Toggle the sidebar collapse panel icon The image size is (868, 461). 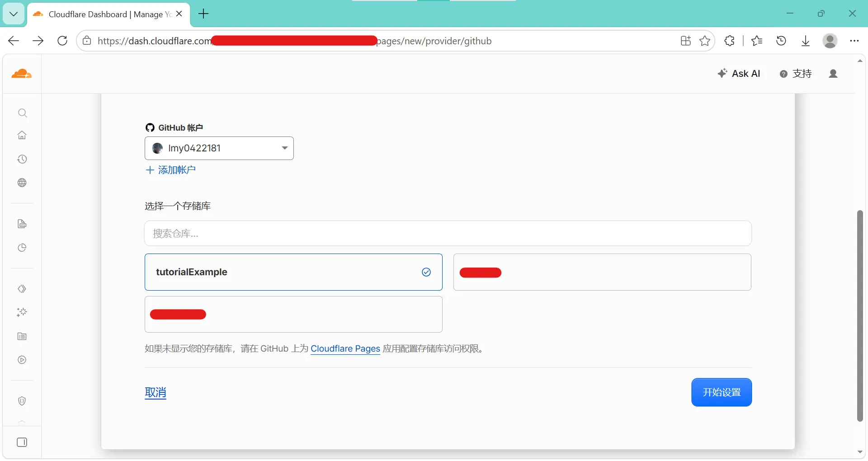click(x=22, y=442)
